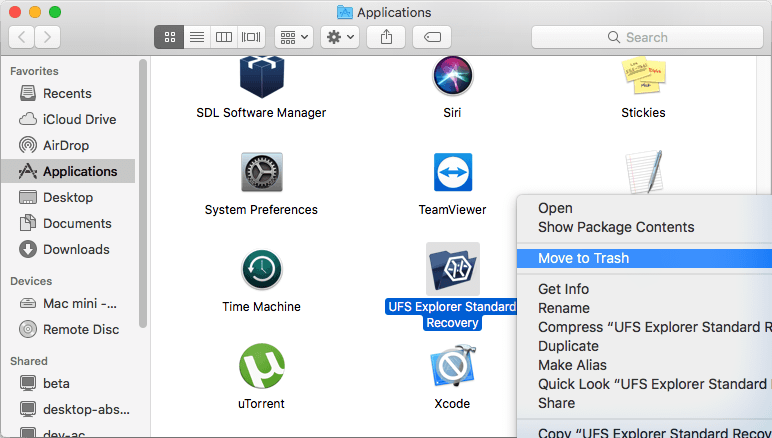Viewport: 772px width, 438px height.
Task: Open iCloud Drive in the sidebar
Action: pyautogui.click(x=68, y=120)
